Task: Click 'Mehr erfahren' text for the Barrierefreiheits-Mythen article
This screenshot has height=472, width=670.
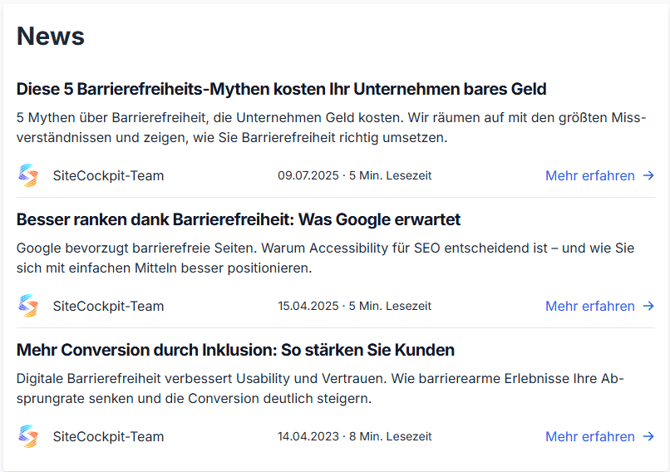Action: pyautogui.click(x=589, y=176)
